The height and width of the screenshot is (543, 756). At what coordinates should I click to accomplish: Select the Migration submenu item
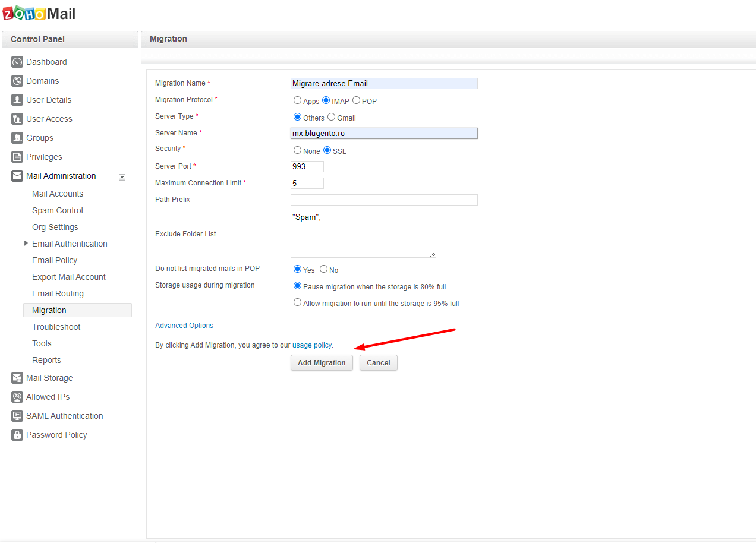(77, 310)
